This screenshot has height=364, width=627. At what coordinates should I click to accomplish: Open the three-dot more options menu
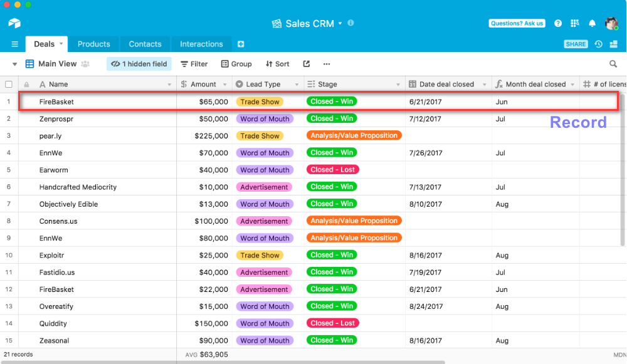pyautogui.click(x=326, y=64)
